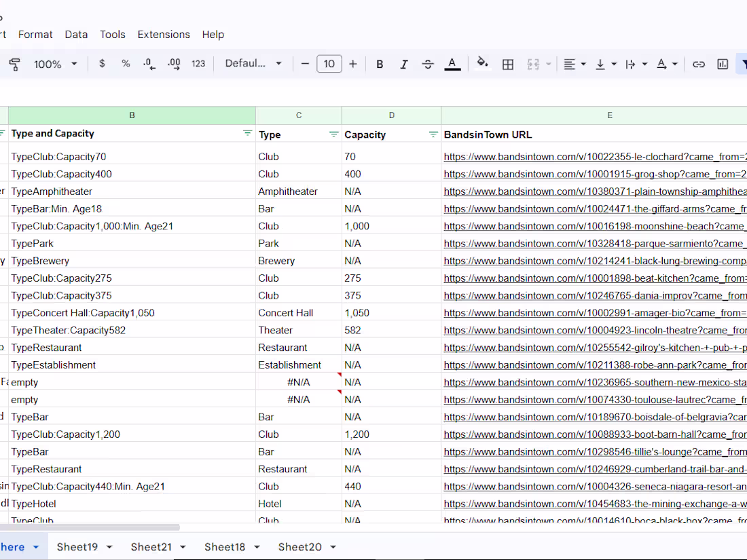This screenshot has height=560, width=747.
Task: Click the horizontal scrollbar
Action: point(88,527)
